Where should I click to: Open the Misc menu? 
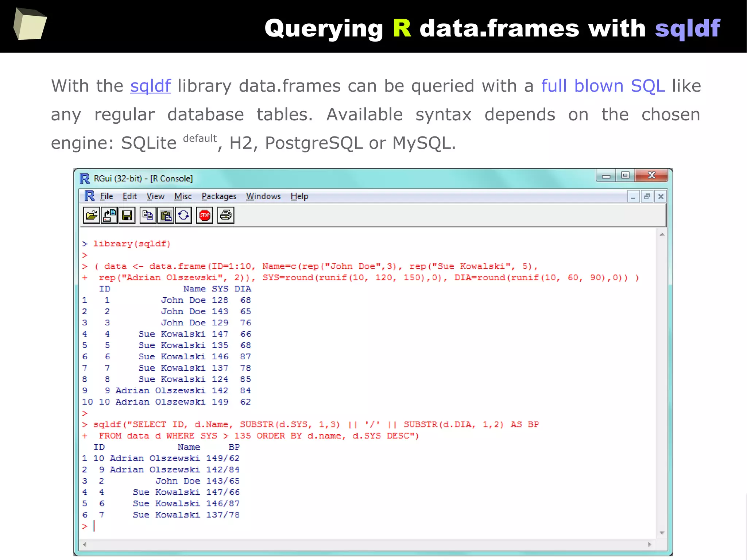tap(183, 196)
